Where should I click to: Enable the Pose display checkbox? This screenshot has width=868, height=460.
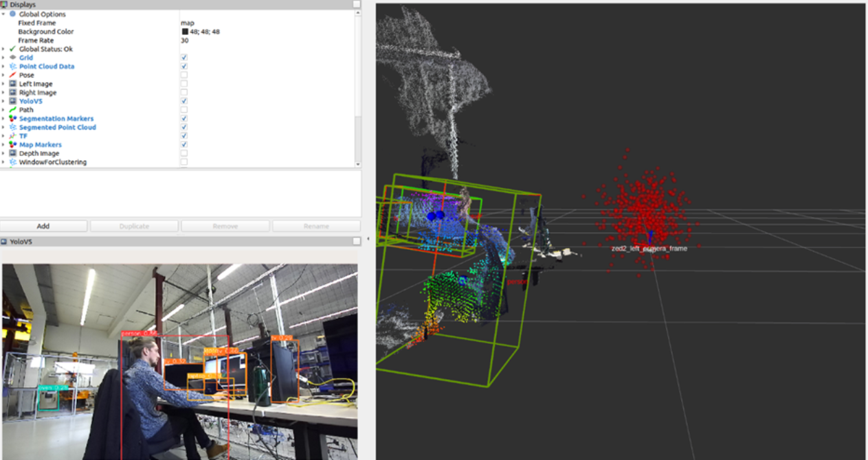tap(183, 75)
